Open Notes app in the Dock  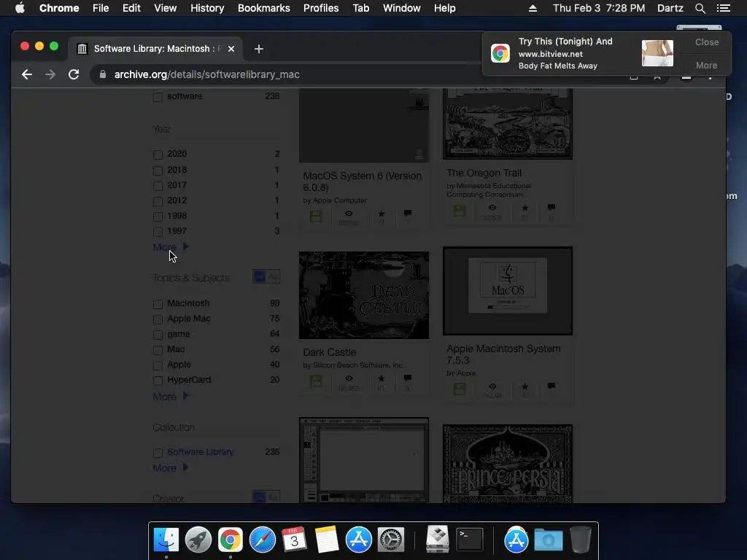pos(326,540)
